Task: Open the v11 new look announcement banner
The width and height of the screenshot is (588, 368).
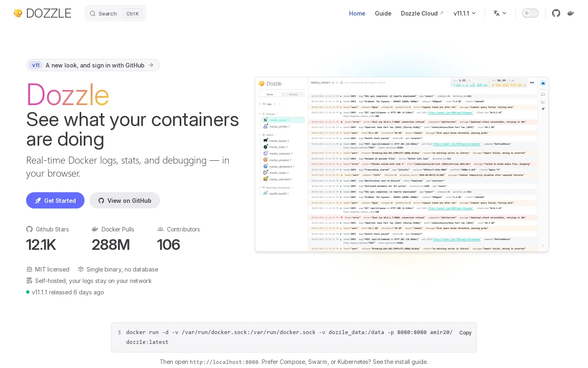Action: coord(93,65)
